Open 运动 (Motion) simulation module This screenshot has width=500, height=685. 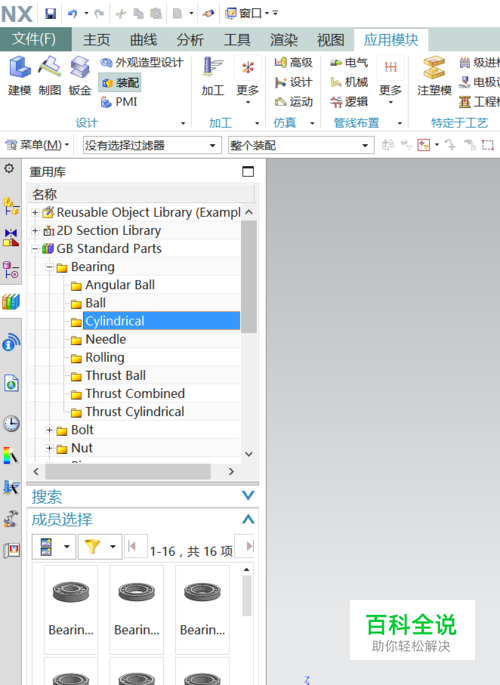pyautogui.click(x=293, y=102)
